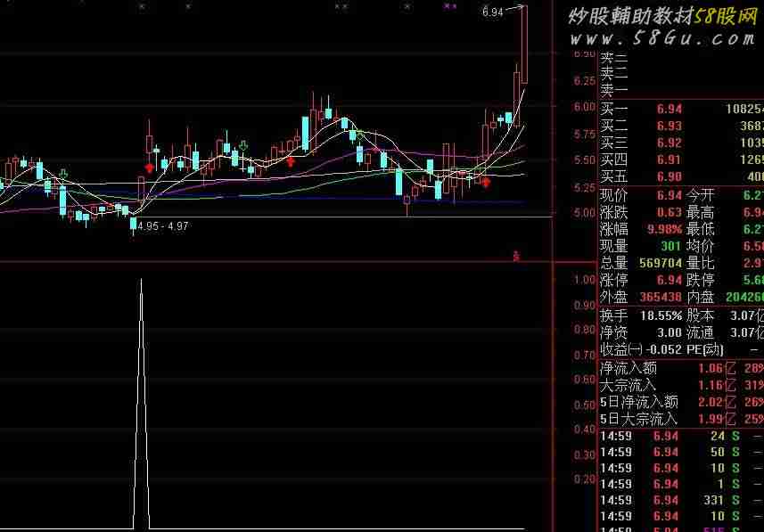Click the 现价 current price value

click(x=669, y=196)
